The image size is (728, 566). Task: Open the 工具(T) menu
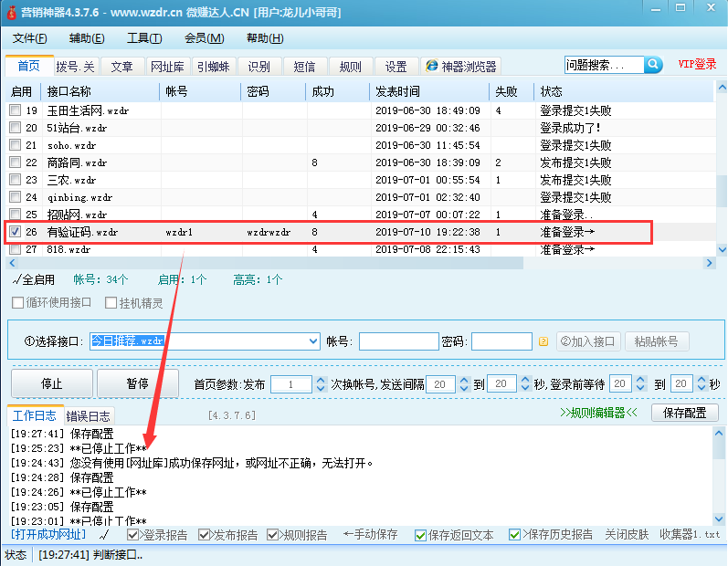pos(144,38)
